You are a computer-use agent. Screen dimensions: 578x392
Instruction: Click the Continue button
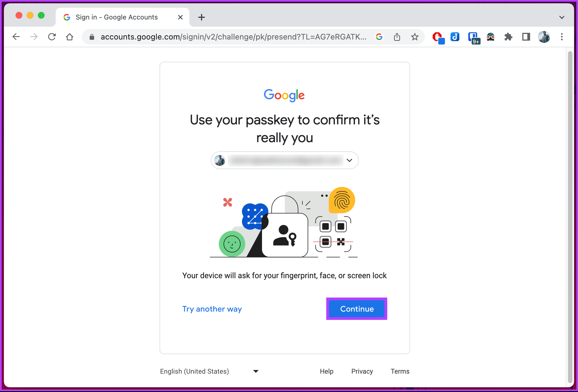[357, 309]
